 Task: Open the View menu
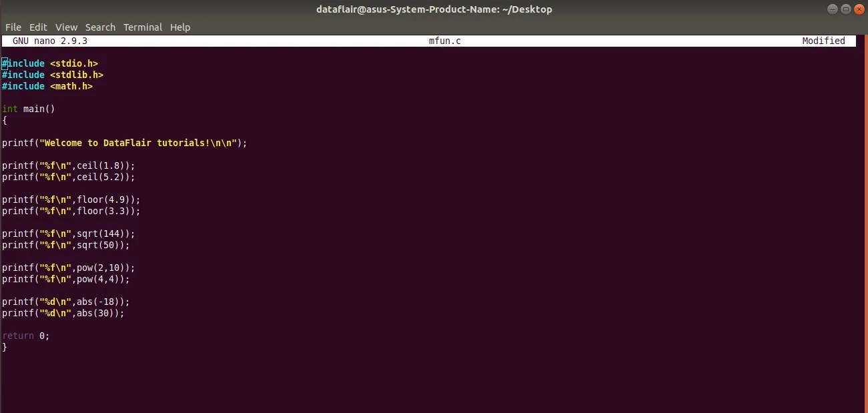coord(66,27)
